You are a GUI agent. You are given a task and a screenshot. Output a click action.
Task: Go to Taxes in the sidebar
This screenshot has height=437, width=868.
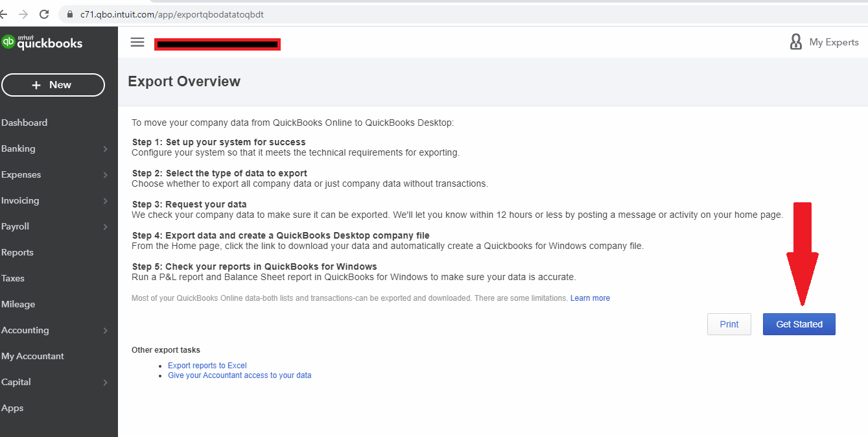tap(12, 278)
